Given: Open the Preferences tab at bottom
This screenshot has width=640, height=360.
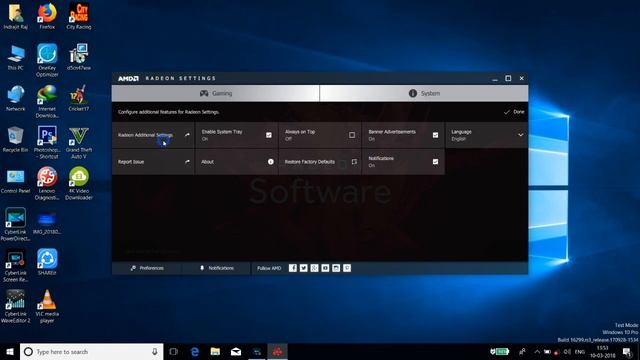Looking at the screenshot, I should pyautogui.click(x=147, y=268).
